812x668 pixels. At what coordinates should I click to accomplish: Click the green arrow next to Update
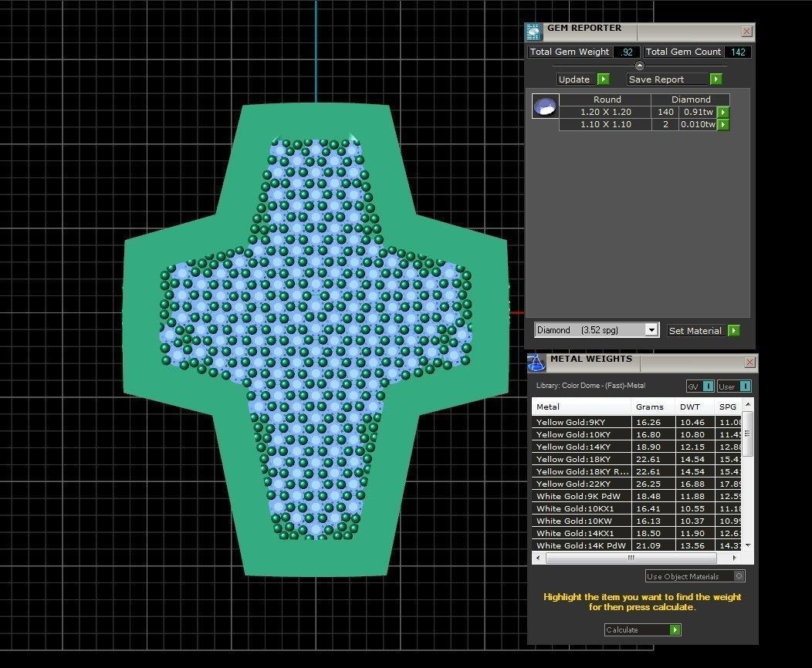604,79
